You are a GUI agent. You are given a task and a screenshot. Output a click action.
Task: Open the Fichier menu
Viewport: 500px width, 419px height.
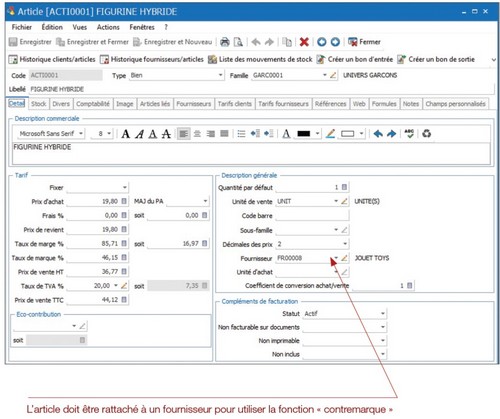(22, 27)
